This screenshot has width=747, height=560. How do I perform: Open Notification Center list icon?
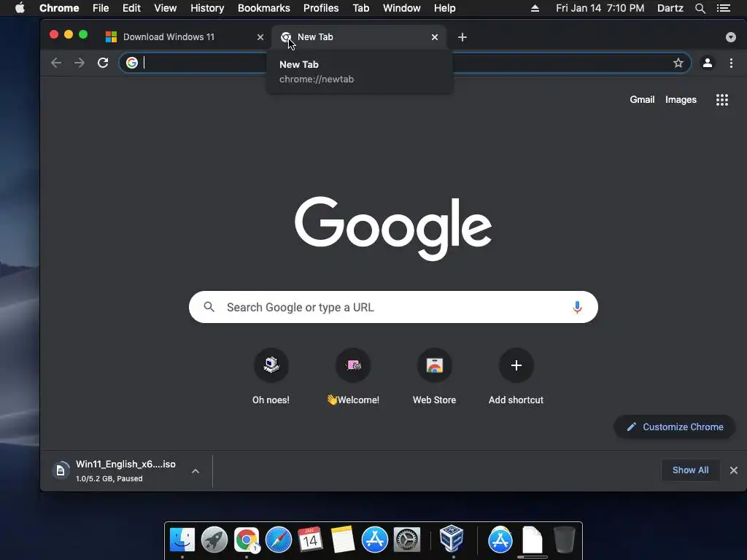coord(723,8)
